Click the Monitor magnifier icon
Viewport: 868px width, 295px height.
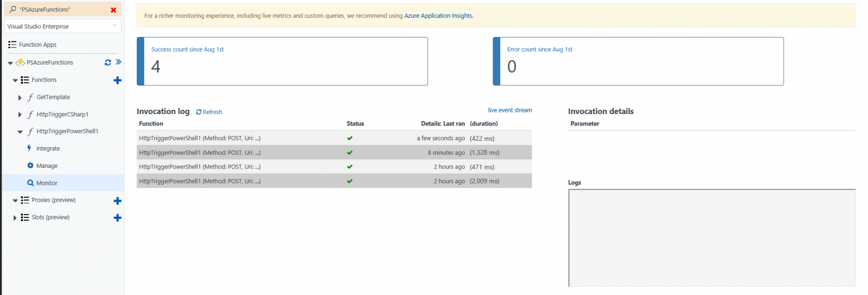coord(30,183)
